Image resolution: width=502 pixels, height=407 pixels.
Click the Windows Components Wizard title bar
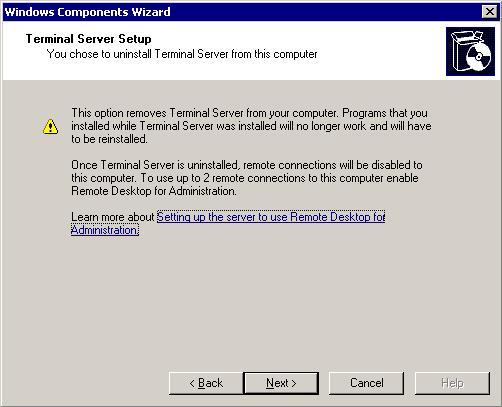[x=240, y=12]
